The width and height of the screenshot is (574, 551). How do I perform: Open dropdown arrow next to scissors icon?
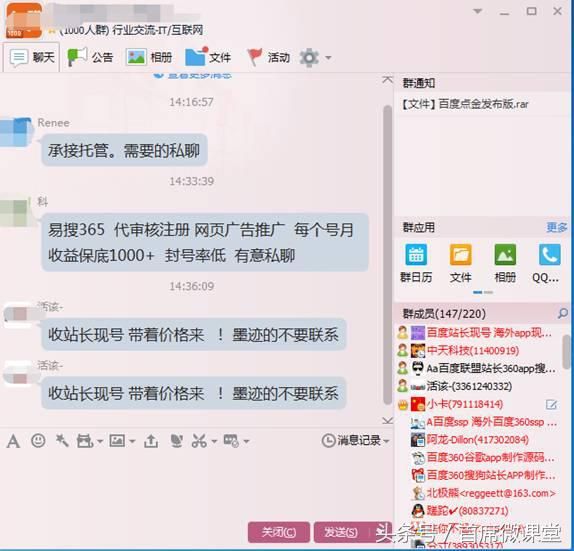pyautogui.click(x=214, y=441)
